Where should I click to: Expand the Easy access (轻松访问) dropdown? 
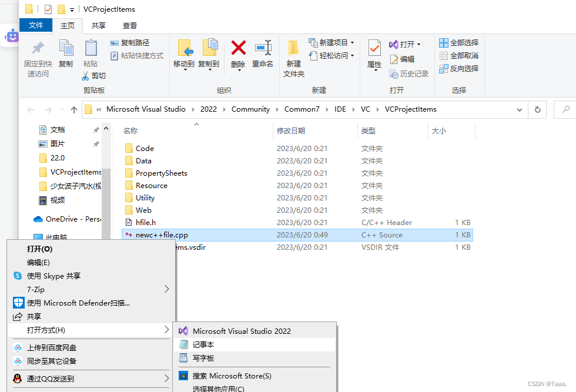(x=352, y=56)
